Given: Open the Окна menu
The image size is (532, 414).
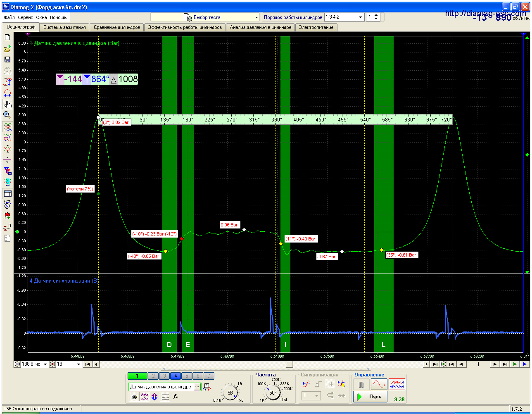Looking at the screenshot, I should pyautogui.click(x=41, y=17).
